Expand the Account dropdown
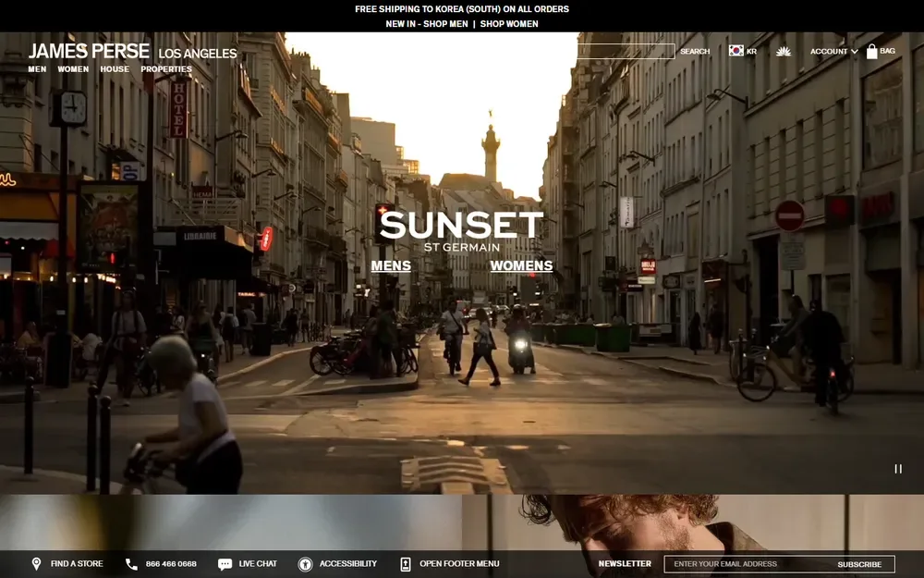924x578 pixels. 833,51
